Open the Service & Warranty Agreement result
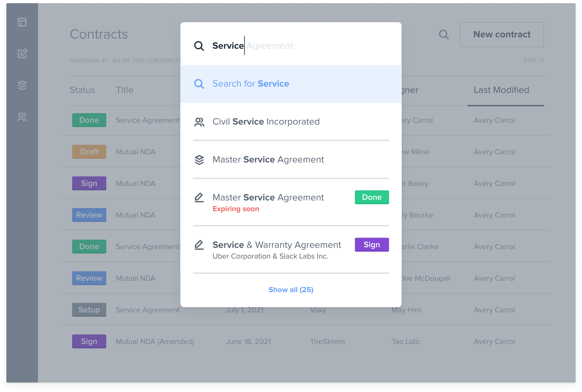The height and width of the screenshot is (392, 582). click(291, 250)
